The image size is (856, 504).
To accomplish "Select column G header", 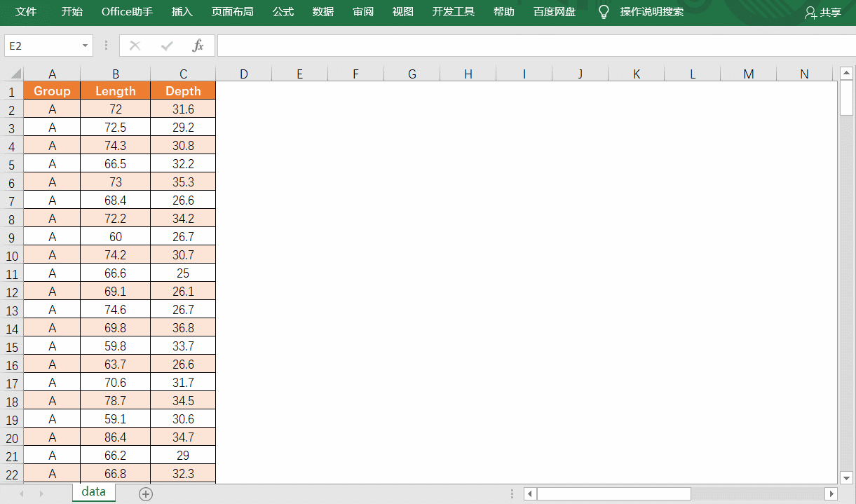I will coord(412,74).
